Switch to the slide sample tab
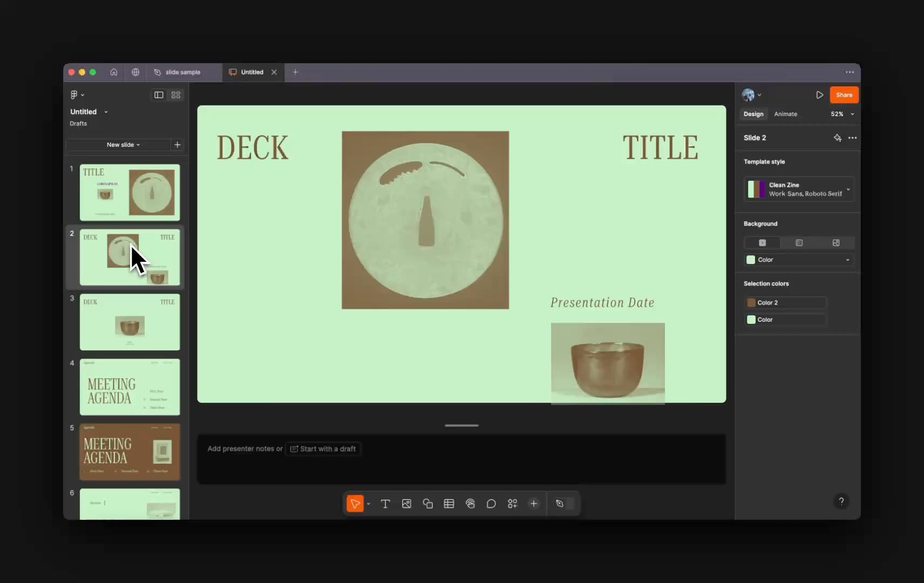This screenshot has height=583, width=924. click(182, 72)
